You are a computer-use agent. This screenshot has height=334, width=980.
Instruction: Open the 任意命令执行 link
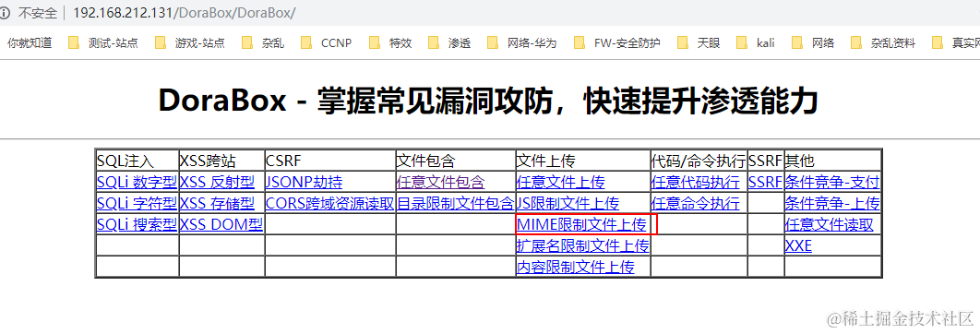point(696,203)
